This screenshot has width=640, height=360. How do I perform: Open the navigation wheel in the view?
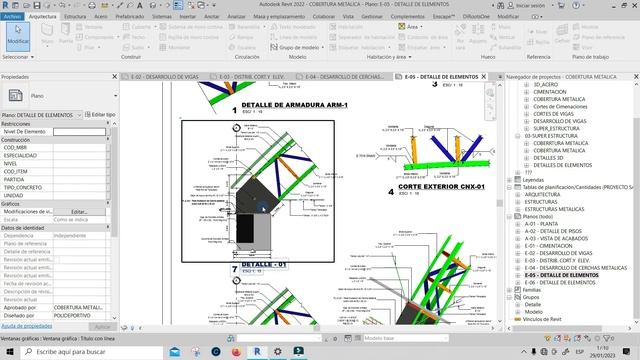click(x=490, y=93)
